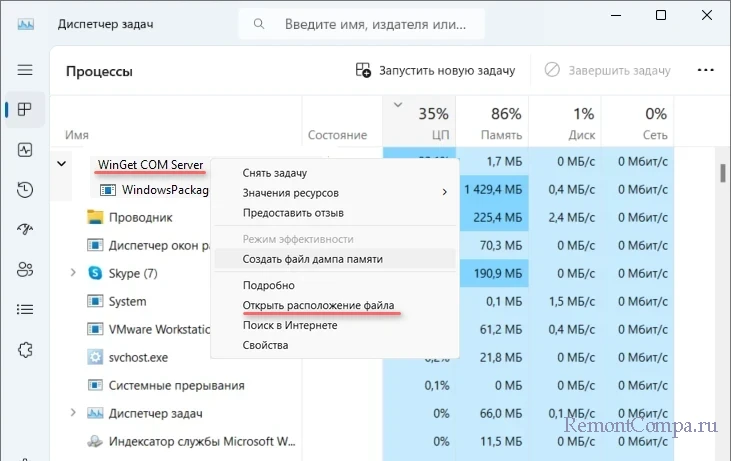Open the Details list sidebar icon
This screenshot has height=461, width=731.
[25, 310]
